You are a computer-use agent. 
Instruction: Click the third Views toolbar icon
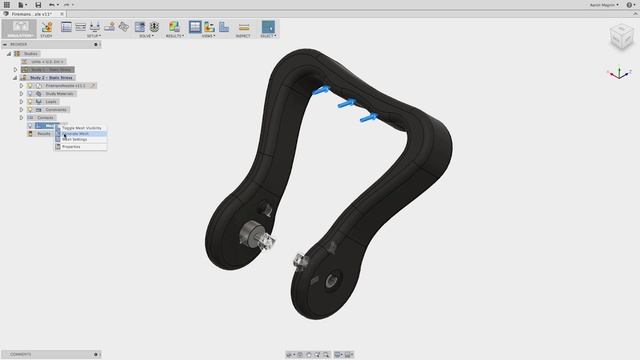(x=224, y=27)
